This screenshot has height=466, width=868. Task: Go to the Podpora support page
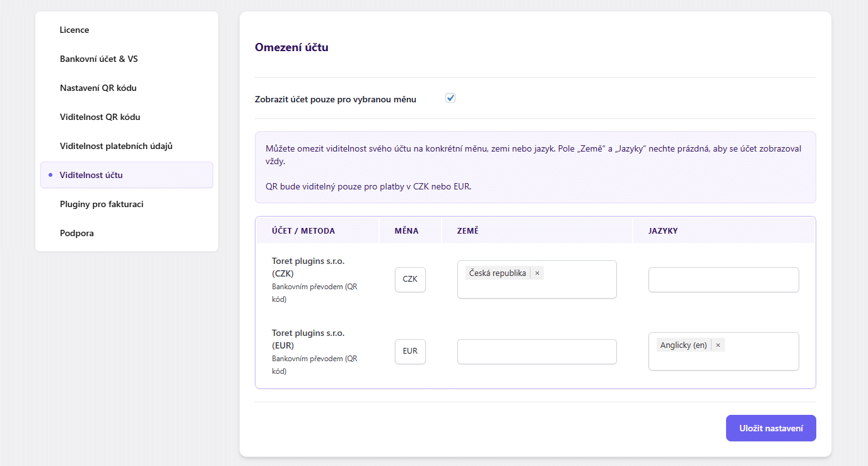(x=77, y=233)
